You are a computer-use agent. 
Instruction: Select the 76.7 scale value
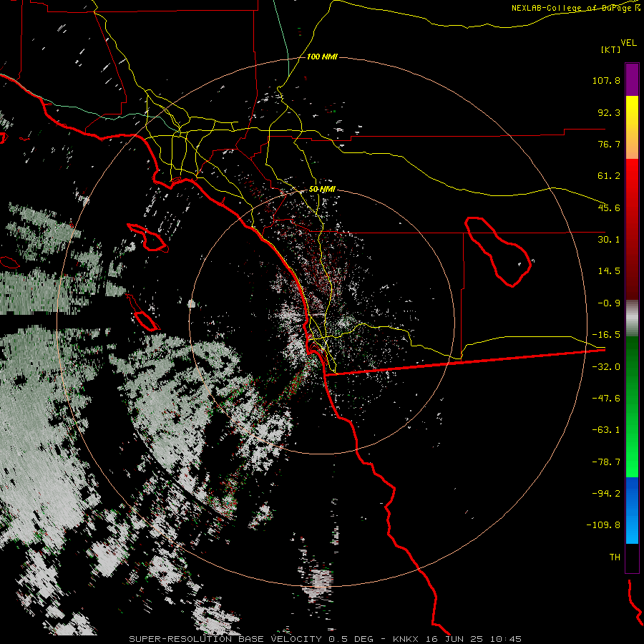point(609,144)
